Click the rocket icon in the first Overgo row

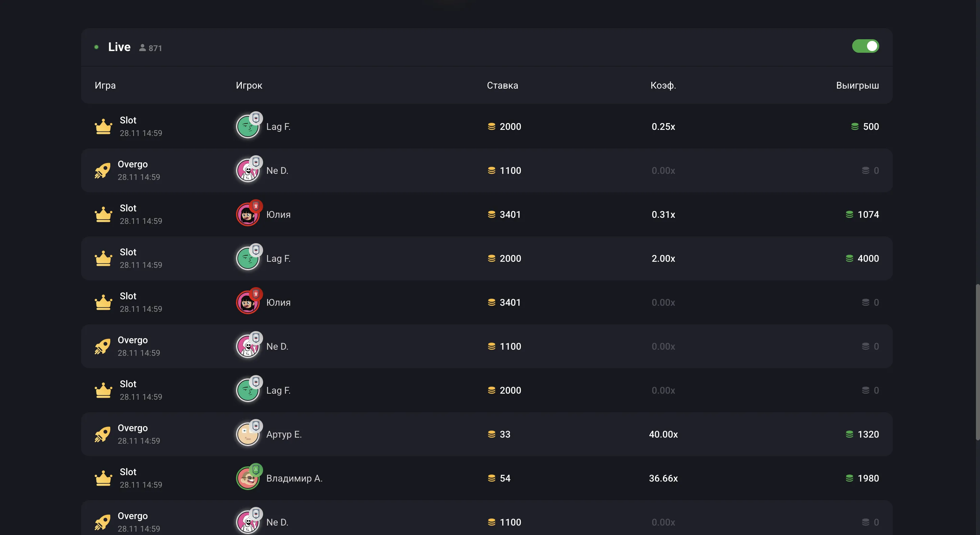point(102,171)
